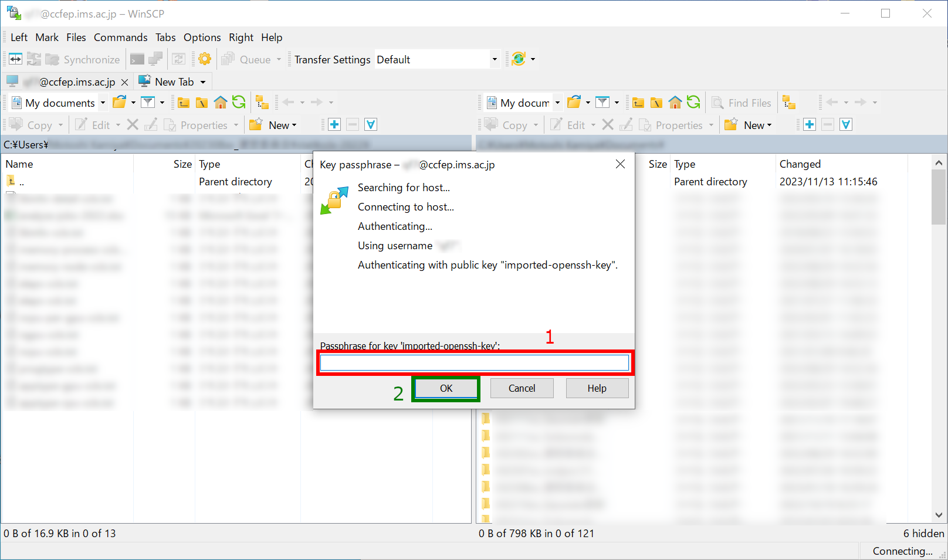Click right panel scroll up arrow

[938, 163]
